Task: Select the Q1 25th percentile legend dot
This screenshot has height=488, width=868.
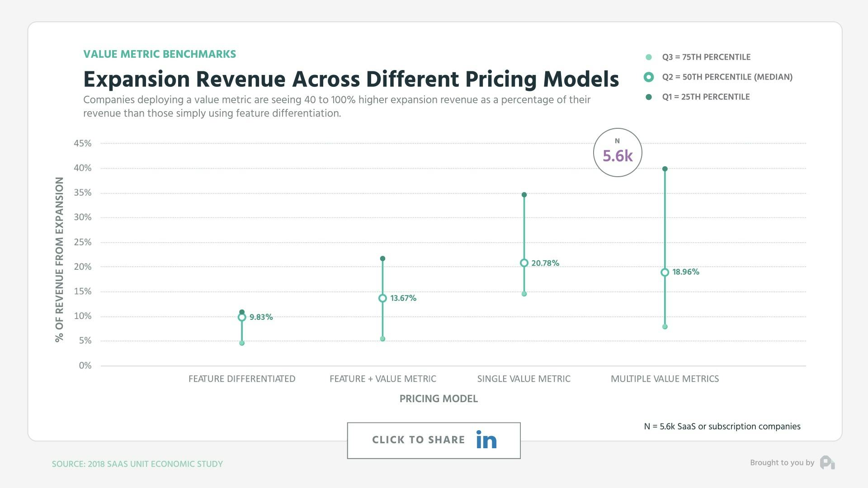Action: point(648,97)
